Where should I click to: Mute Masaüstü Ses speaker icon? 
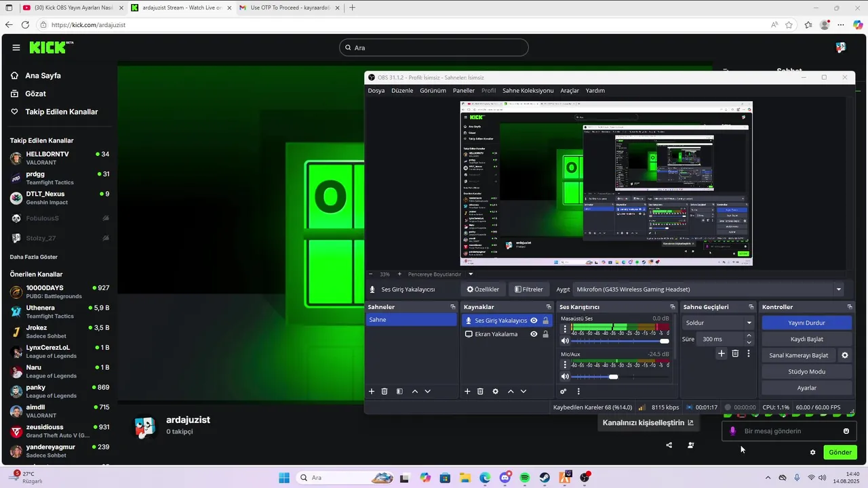565,341
